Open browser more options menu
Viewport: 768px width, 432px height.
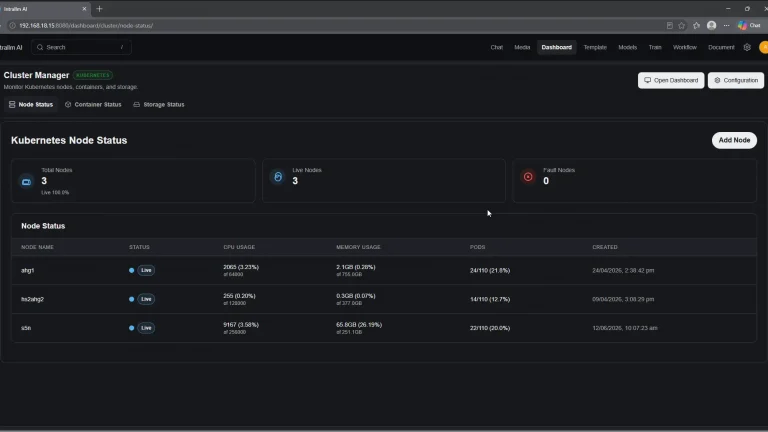[x=726, y=25]
